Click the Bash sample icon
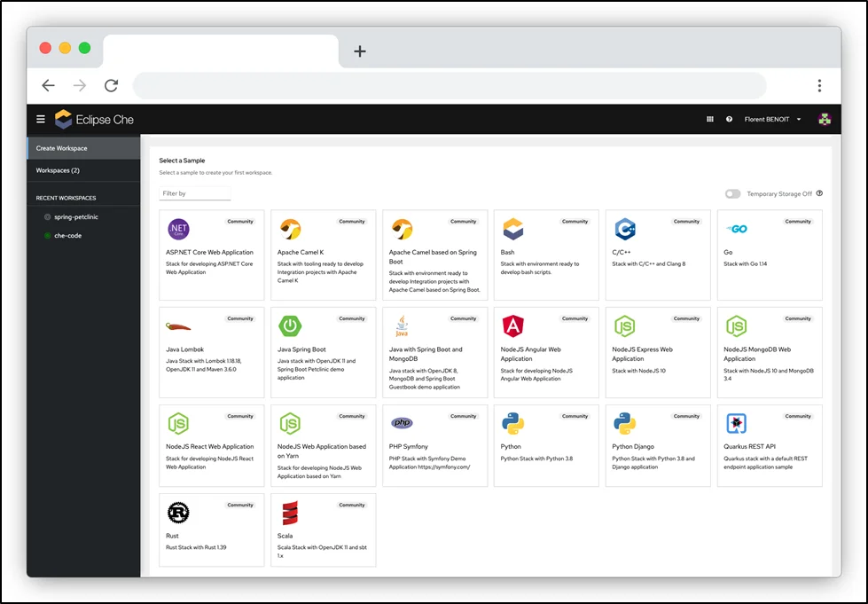This screenshot has width=868, height=604. click(513, 229)
